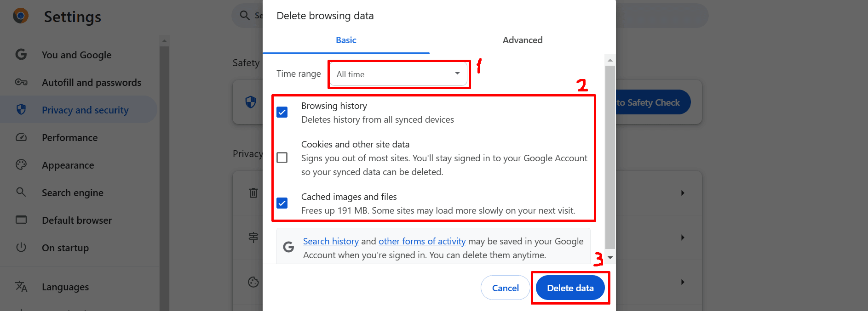Uncheck Cached images and files checkbox
Image resolution: width=868 pixels, height=311 pixels.
click(x=282, y=203)
